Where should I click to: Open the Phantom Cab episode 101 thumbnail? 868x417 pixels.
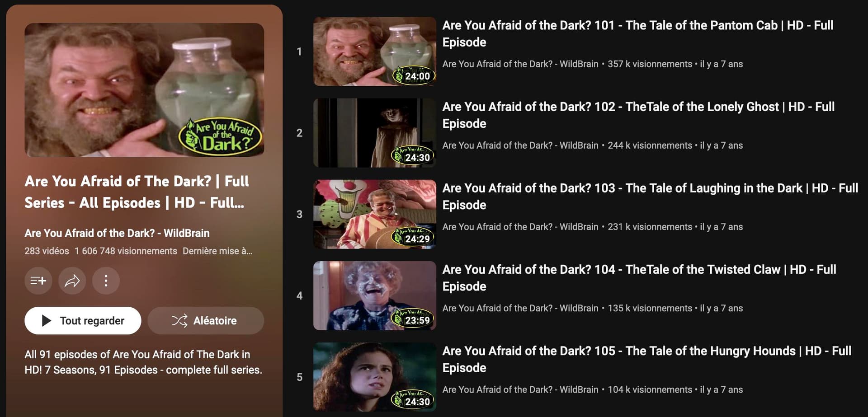point(375,52)
